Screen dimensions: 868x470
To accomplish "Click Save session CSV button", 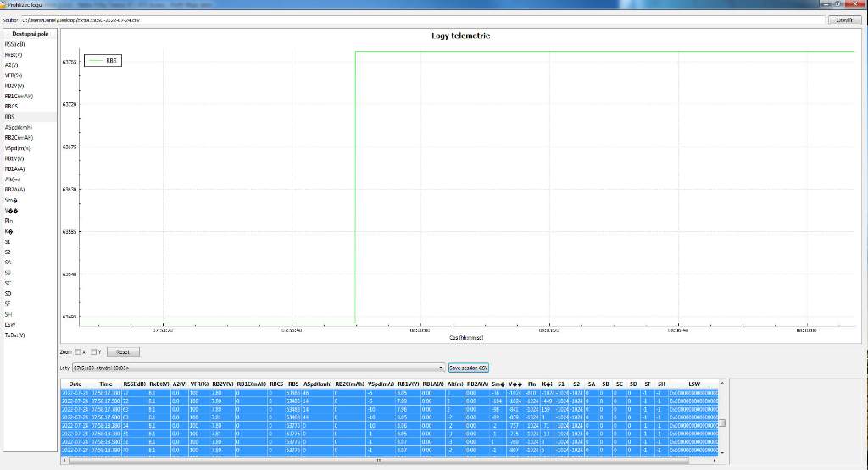I will pos(469,368).
